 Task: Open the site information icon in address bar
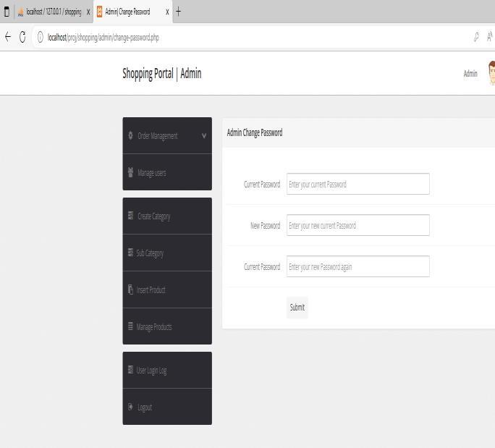tap(40, 37)
